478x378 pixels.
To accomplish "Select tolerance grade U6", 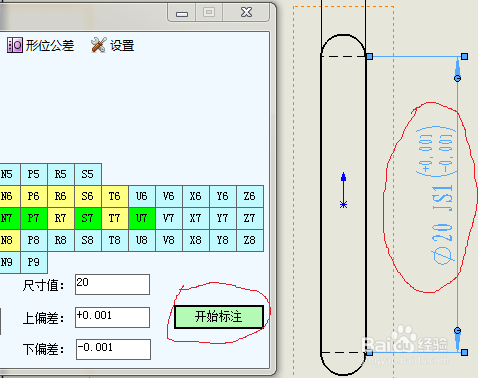I will coord(142,196).
